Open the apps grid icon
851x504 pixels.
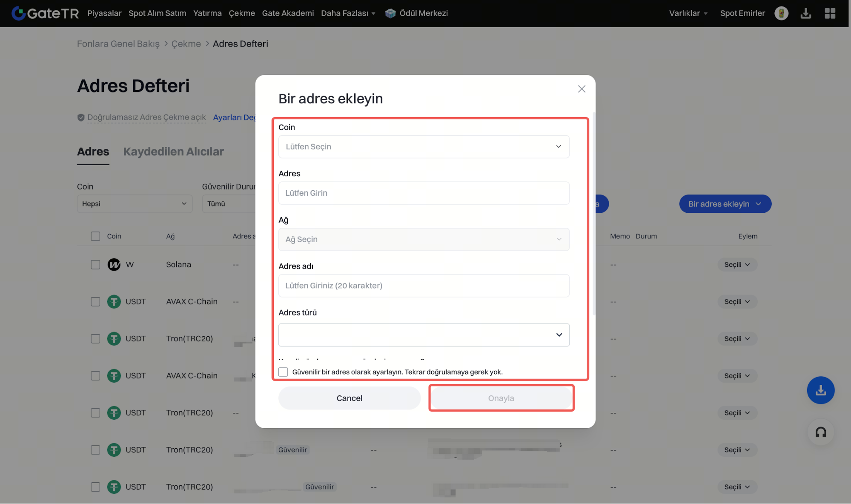coord(830,13)
